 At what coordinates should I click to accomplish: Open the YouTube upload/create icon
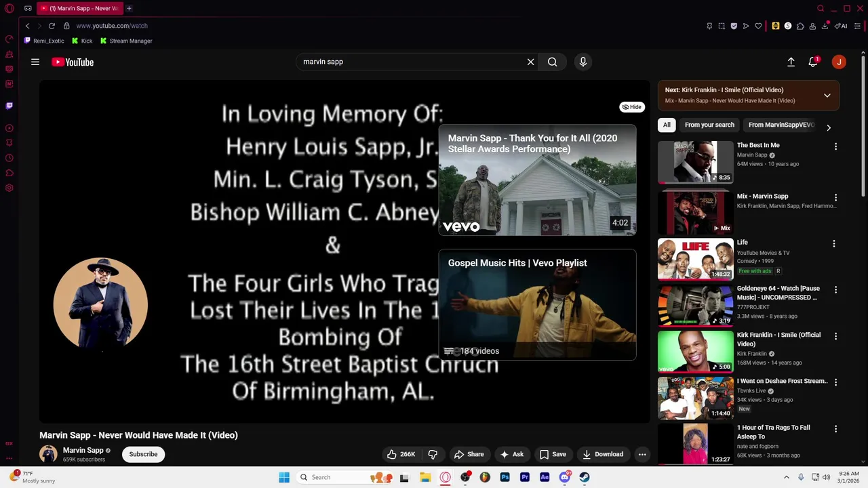[x=791, y=62]
